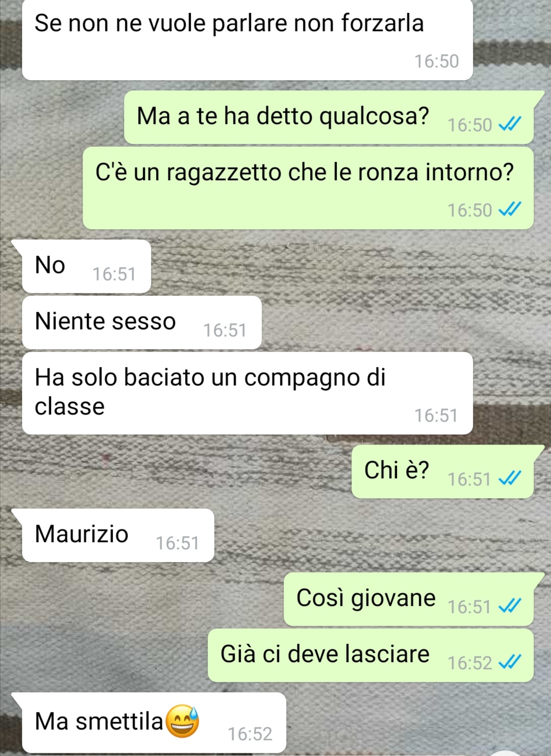Image resolution: width=551 pixels, height=756 pixels.
Task: Select the "Maurizio" message bubble
Action: coord(118,535)
